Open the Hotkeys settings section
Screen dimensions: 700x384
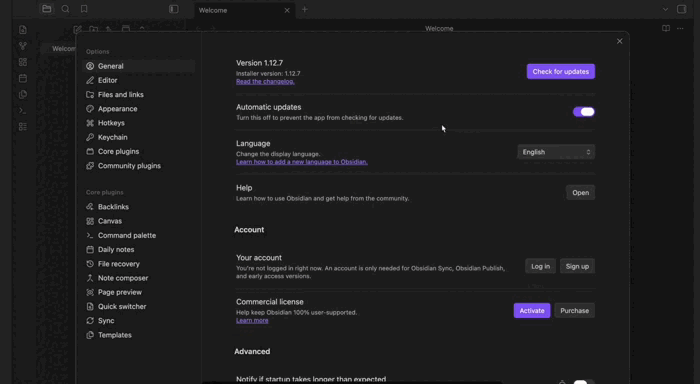tap(138, 123)
